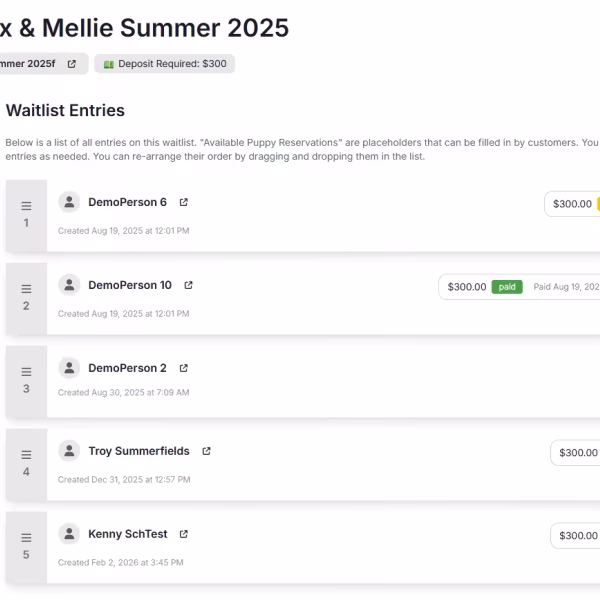Click the green paid badge for DemoPerson 10
This screenshot has width=600, height=600.
(507, 287)
